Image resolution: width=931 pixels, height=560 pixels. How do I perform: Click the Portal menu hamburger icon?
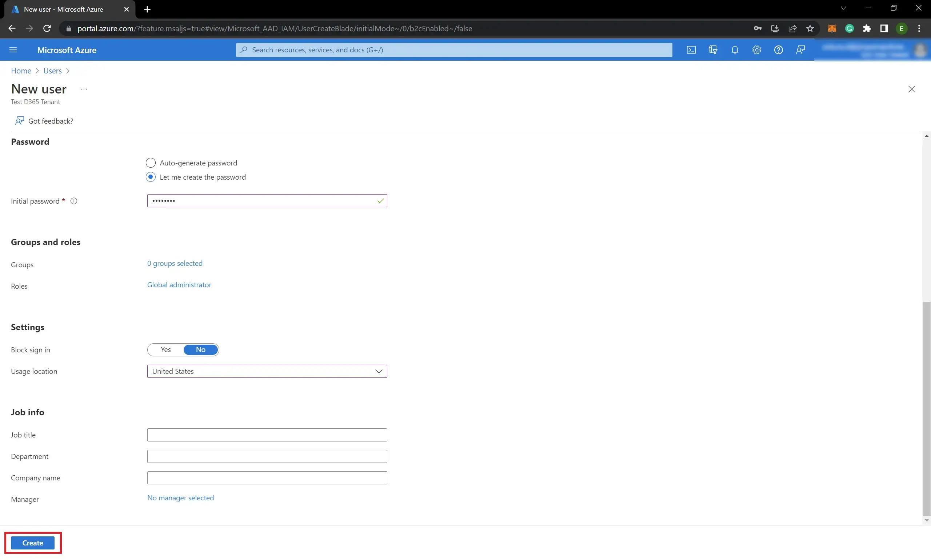(13, 50)
